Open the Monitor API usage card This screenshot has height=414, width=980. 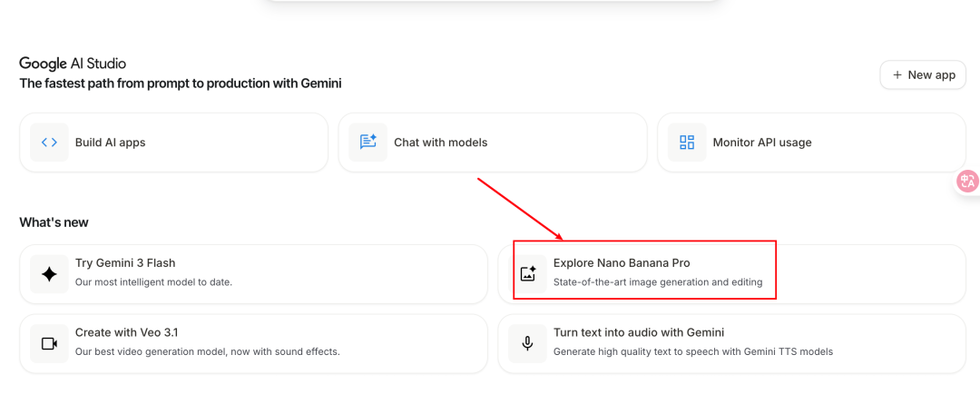[x=811, y=143]
